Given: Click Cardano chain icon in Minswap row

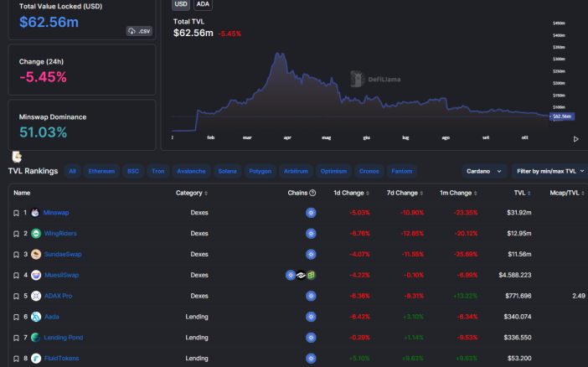Looking at the screenshot, I should 311,213.
